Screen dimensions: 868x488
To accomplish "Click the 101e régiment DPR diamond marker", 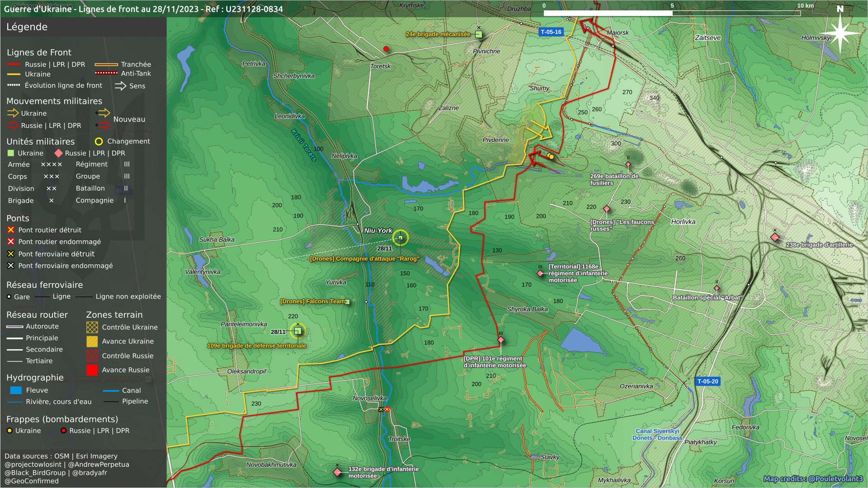I will [500, 340].
